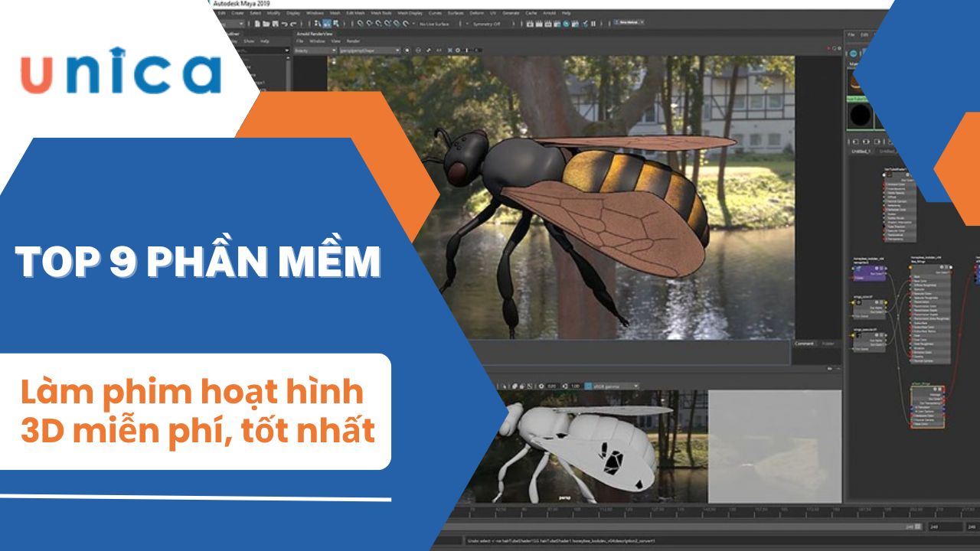Open the Windows menu in Maya

pyautogui.click(x=315, y=13)
